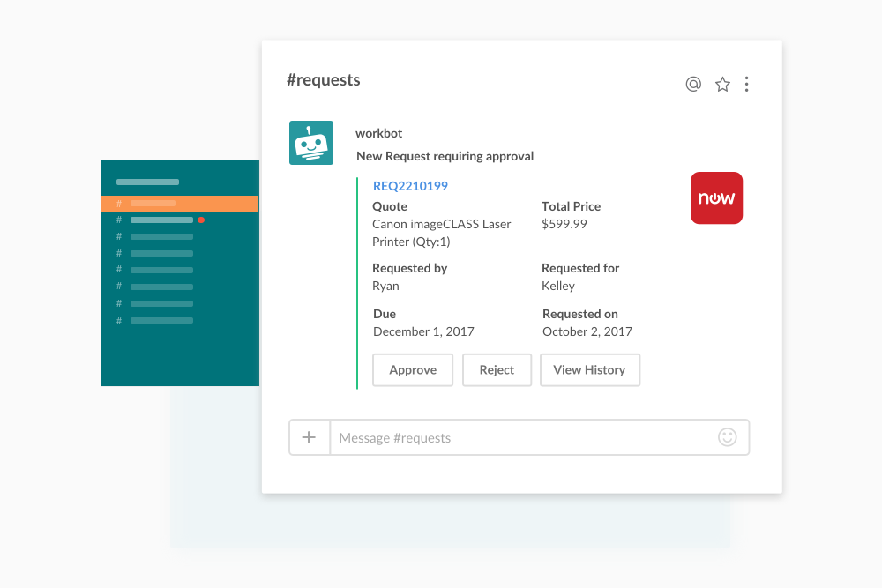Open the ServiceNow logo icon
Image resolution: width=882 pixels, height=588 pixels.
pos(716,197)
